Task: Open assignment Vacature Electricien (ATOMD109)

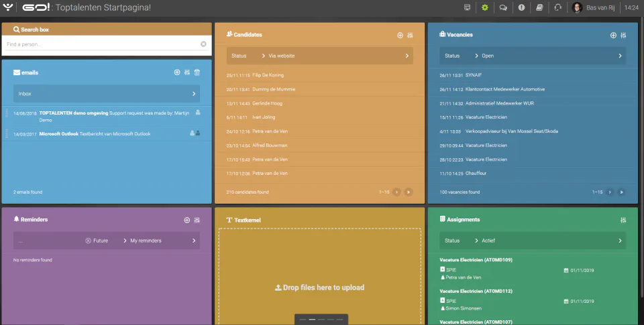Action: [476, 260]
